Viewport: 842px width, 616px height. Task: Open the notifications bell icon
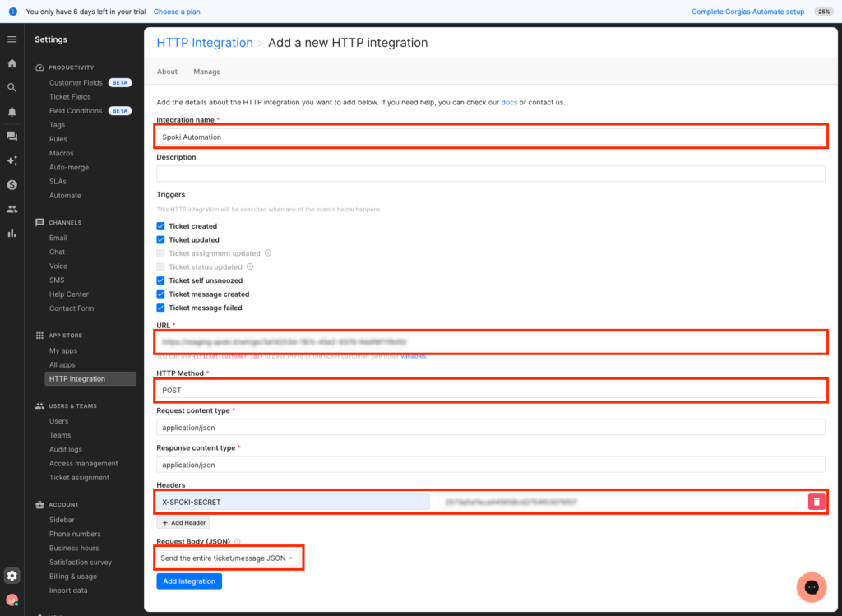(12, 112)
